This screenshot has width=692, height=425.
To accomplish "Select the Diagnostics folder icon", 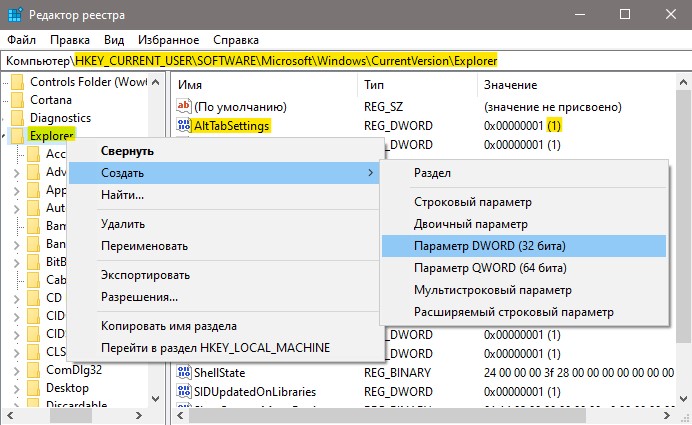I will click(18, 118).
